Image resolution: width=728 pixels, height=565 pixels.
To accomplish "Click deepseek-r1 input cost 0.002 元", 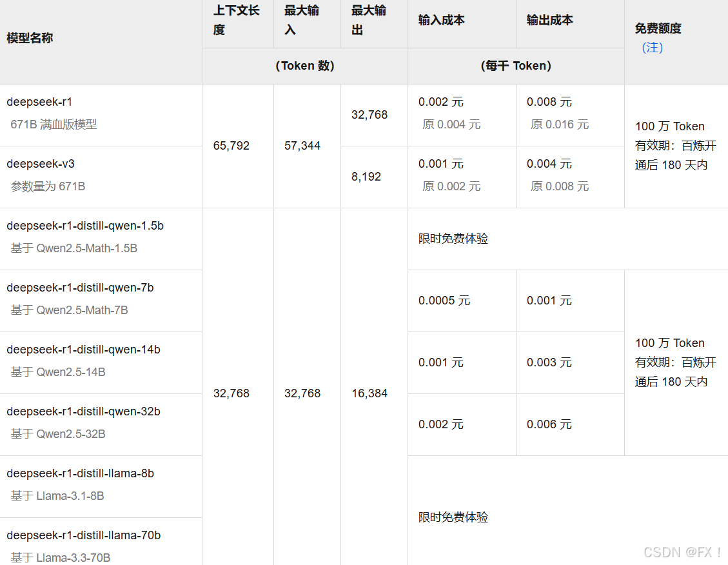I will pyautogui.click(x=441, y=102).
